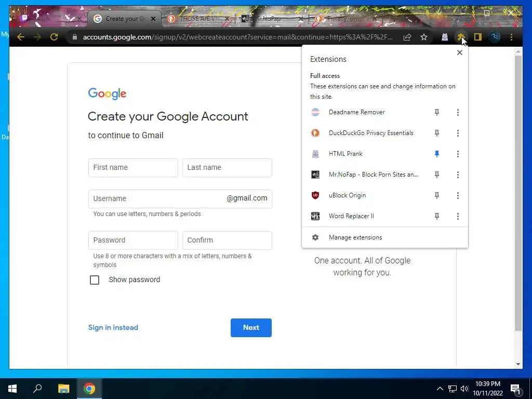
Task: Open more options for Mr.NoFap
Action: pos(458,175)
